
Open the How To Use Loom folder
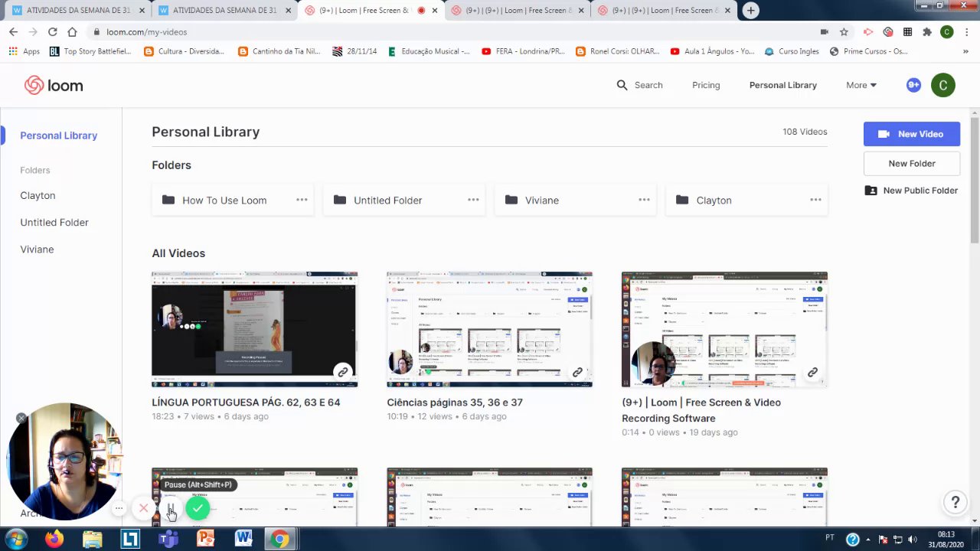point(233,200)
